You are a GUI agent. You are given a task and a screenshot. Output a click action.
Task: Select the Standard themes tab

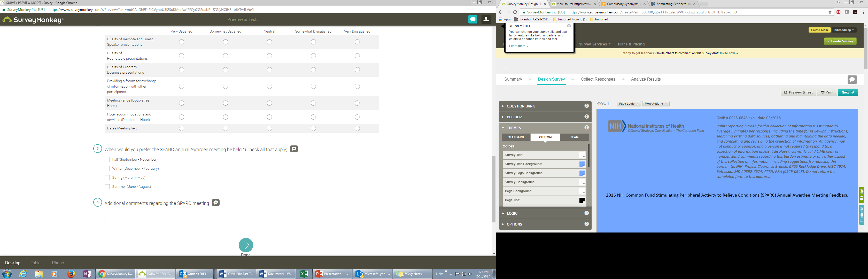coord(516,137)
